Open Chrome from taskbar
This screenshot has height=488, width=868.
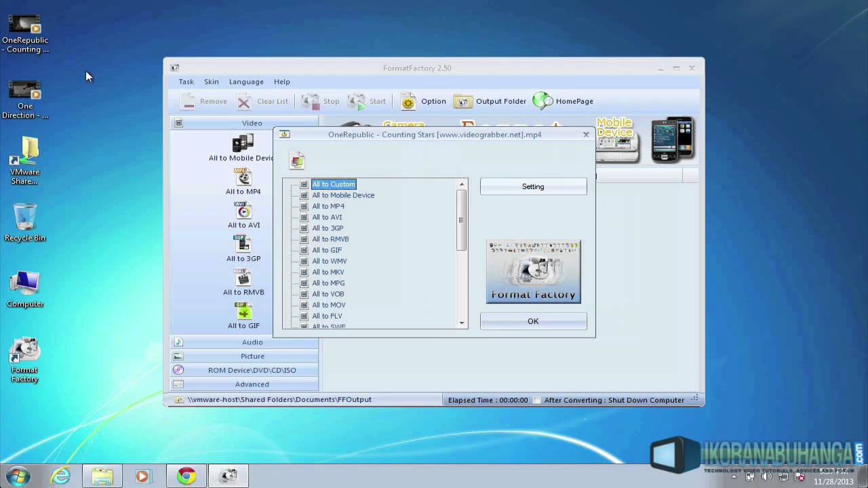coord(186,476)
